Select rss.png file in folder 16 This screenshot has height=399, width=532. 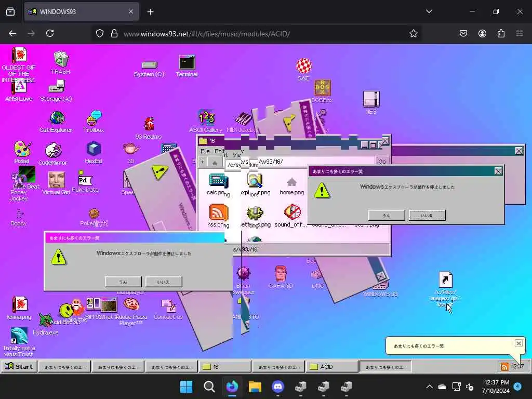pyautogui.click(x=218, y=216)
